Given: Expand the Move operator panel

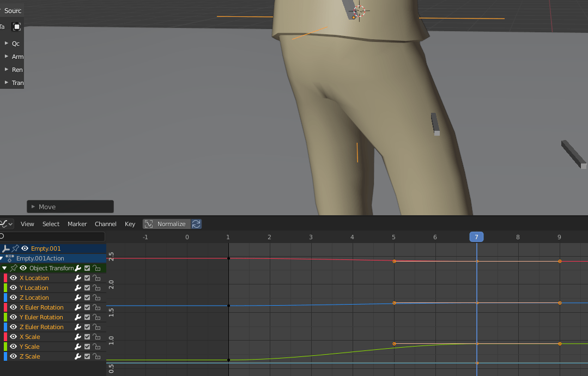Looking at the screenshot, I should [34, 207].
